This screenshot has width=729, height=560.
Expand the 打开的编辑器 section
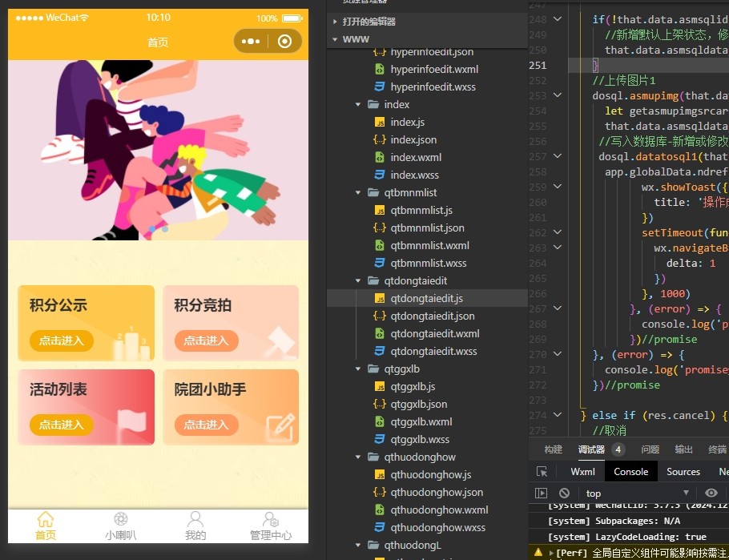point(369,22)
